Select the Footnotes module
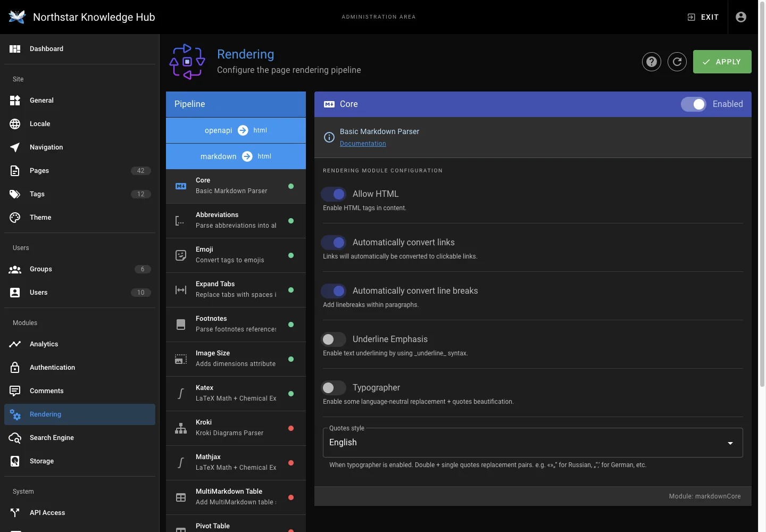This screenshot has width=766, height=532. [x=236, y=325]
